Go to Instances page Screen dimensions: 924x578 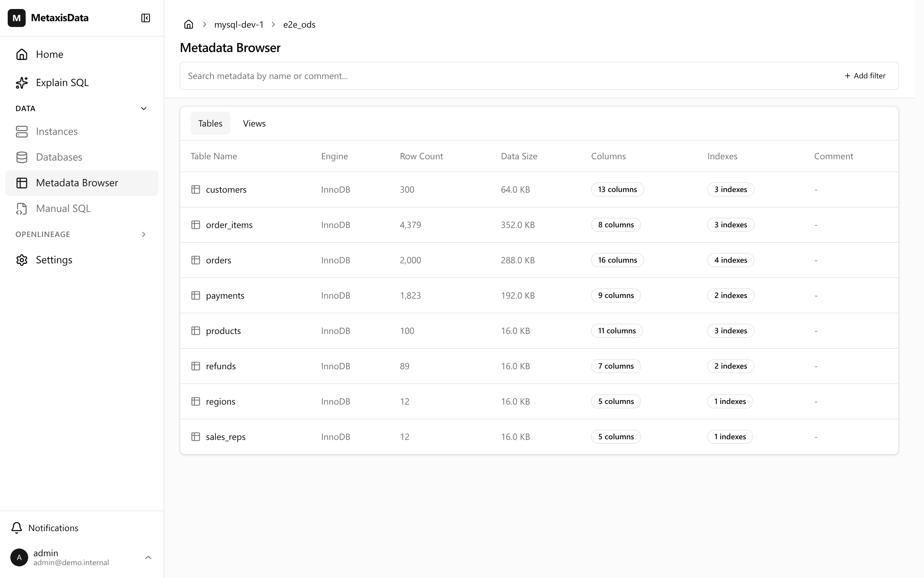pos(82,132)
